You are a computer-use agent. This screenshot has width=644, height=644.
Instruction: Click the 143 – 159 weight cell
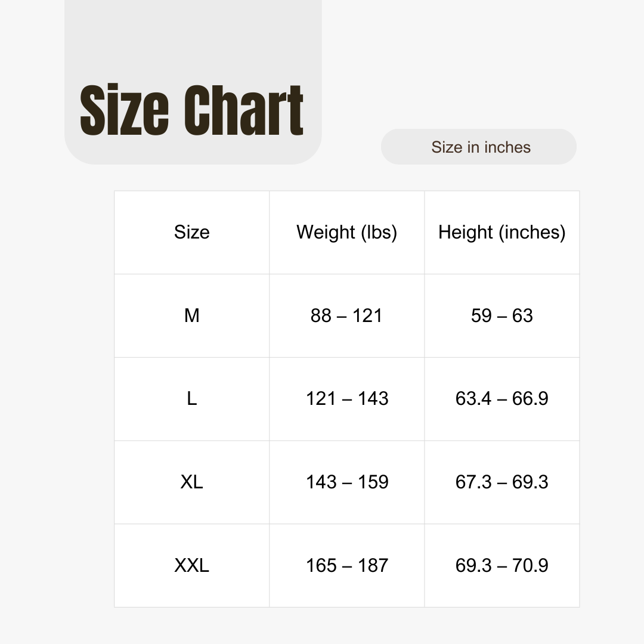point(346,482)
